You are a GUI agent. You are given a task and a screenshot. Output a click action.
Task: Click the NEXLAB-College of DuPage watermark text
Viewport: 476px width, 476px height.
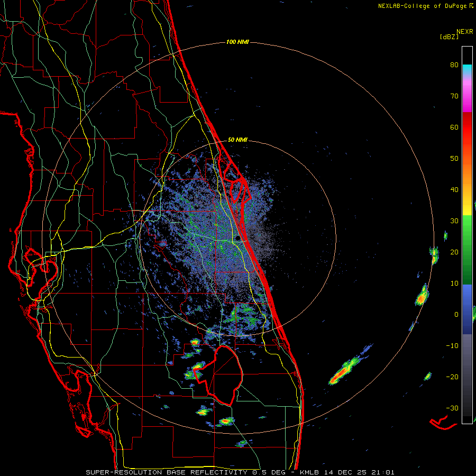(425, 6)
